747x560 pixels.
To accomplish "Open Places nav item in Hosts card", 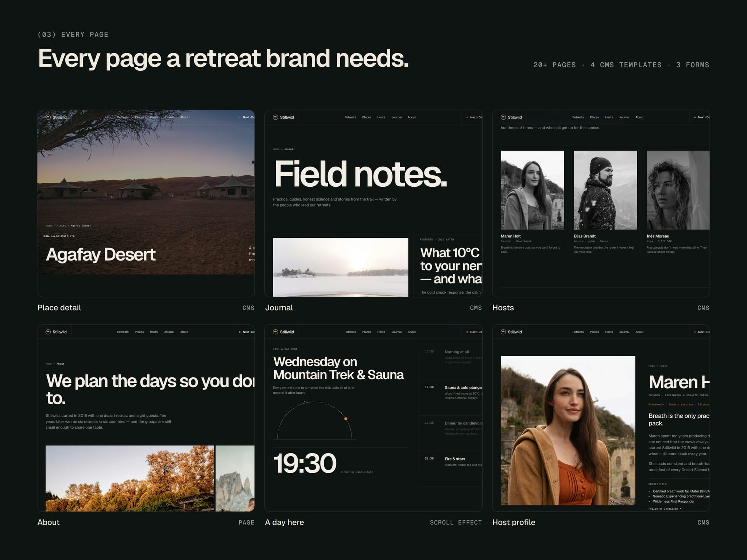I will coord(595,117).
